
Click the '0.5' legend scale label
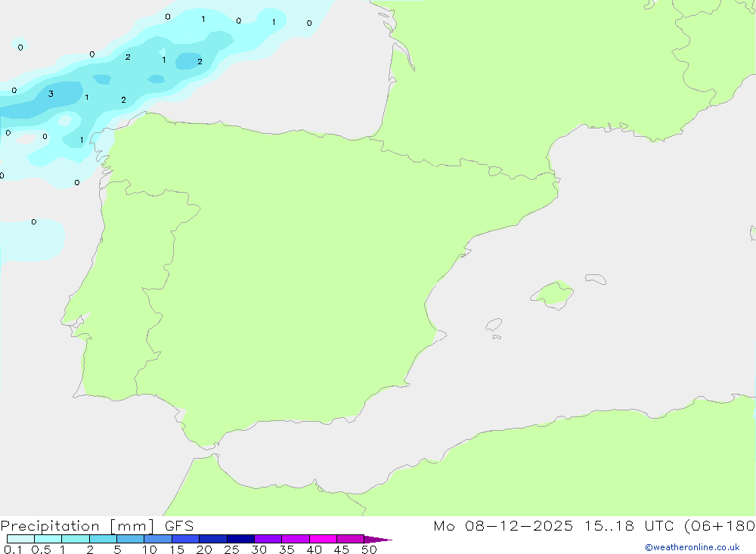(41, 549)
